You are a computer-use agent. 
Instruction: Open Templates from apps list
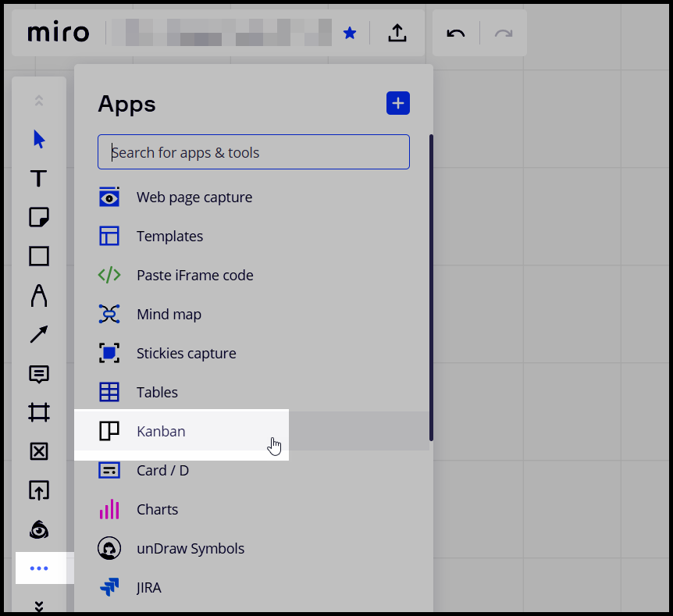pyautogui.click(x=251, y=236)
